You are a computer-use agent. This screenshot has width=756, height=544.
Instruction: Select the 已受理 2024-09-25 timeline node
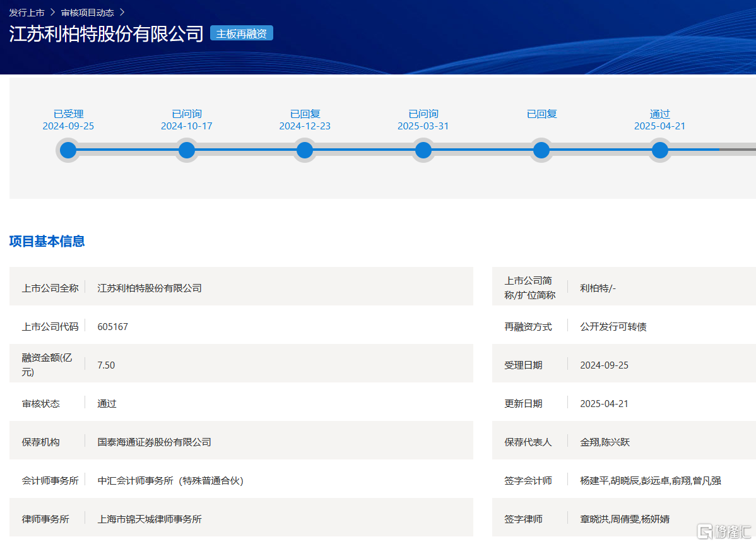[68, 150]
